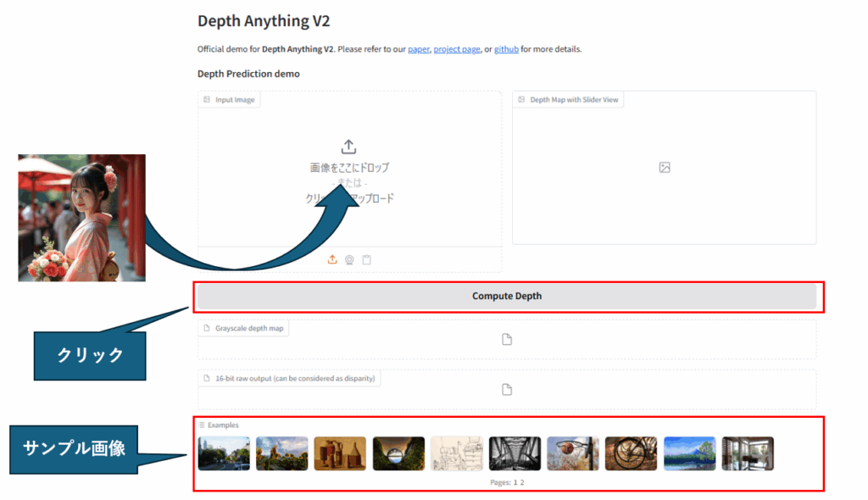Select the pottery still life example thumbnail
The height and width of the screenshot is (500, 868).
(x=340, y=453)
